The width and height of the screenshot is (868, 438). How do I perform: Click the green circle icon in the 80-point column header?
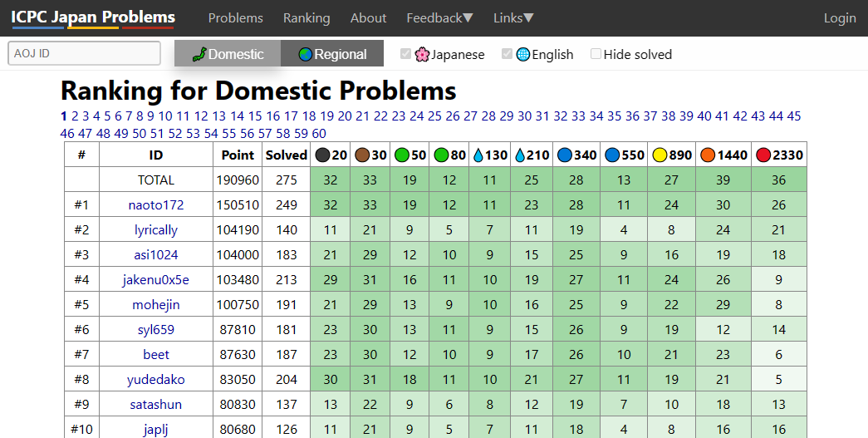click(x=441, y=155)
